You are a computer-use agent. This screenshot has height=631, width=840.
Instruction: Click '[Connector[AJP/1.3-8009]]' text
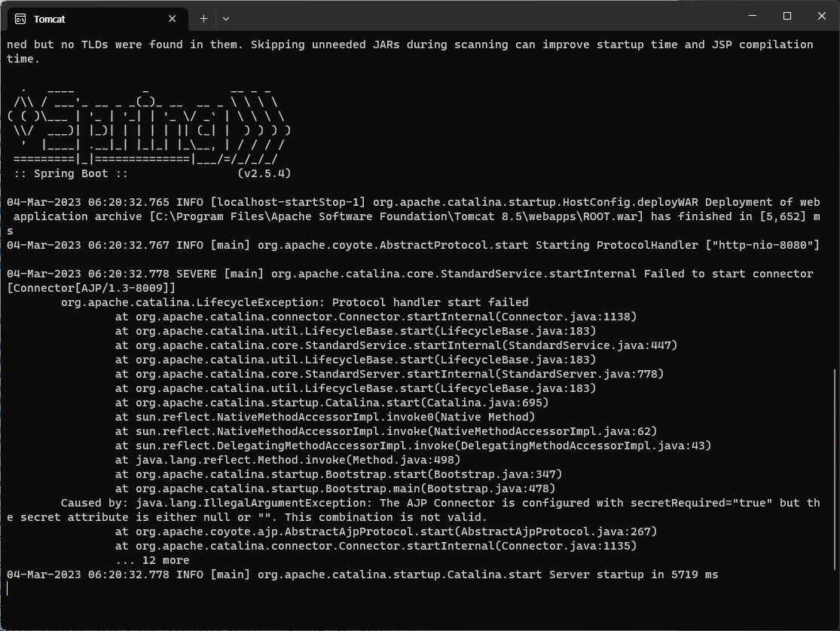tap(91, 289)
